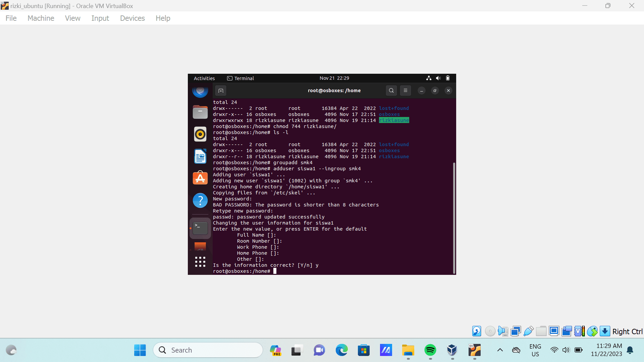Open the Machine menu

(41, 18)
